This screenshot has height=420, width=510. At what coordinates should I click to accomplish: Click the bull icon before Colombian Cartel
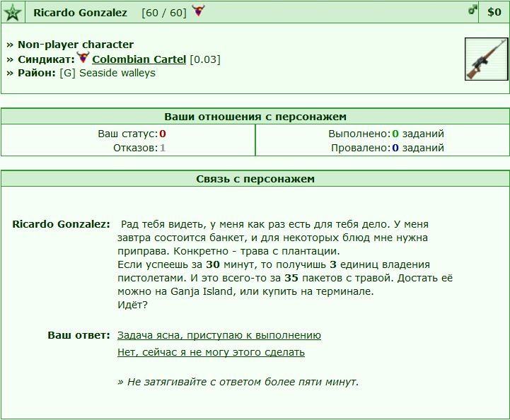[83, 57]
